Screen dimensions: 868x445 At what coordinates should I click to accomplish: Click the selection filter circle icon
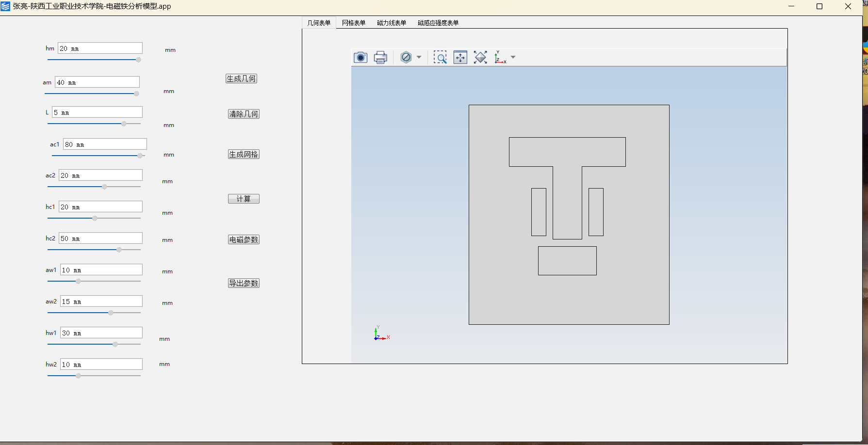click(406, 57)
